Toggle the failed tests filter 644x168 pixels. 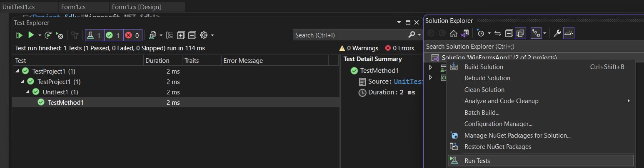coord(133,35)
